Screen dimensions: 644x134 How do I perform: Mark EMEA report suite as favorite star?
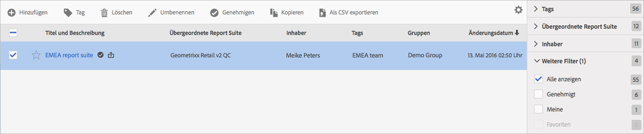coord(36,55)
